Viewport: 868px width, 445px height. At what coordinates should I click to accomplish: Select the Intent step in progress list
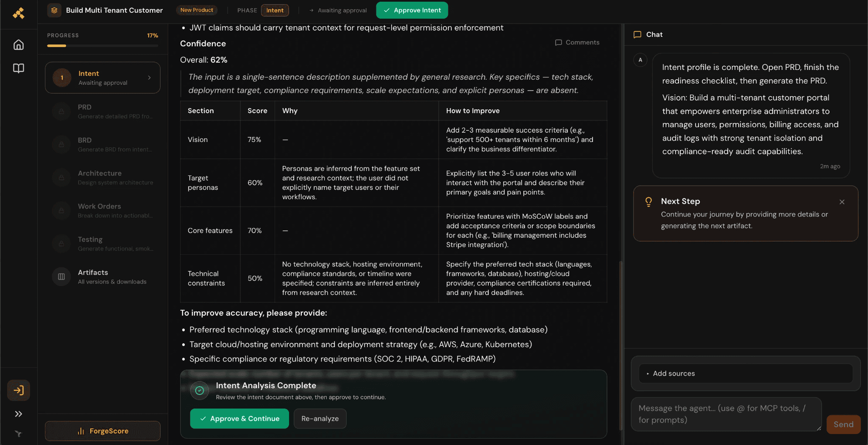[103, 78]
